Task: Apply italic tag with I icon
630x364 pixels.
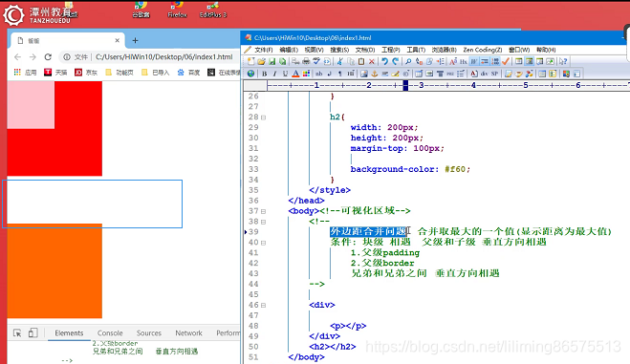Action: (274, 74)
